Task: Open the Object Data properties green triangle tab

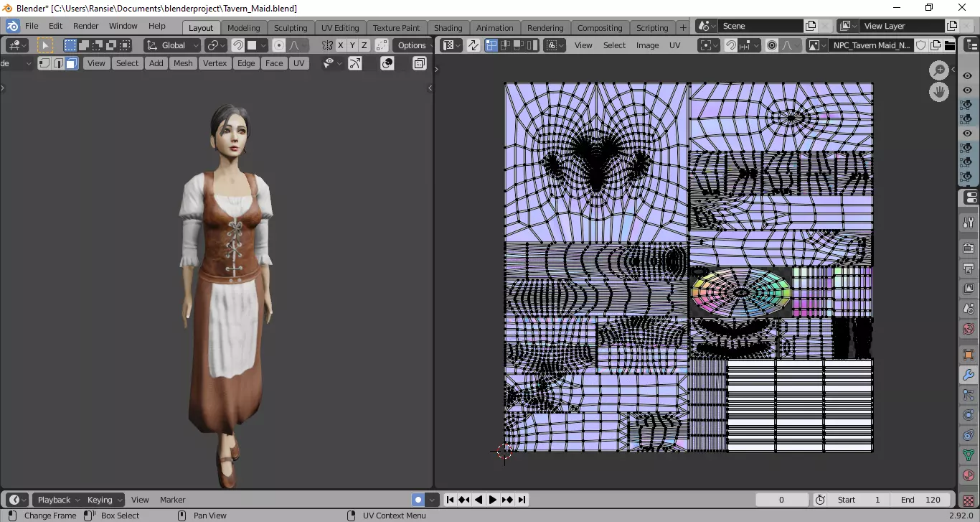Action: [969, 455]
